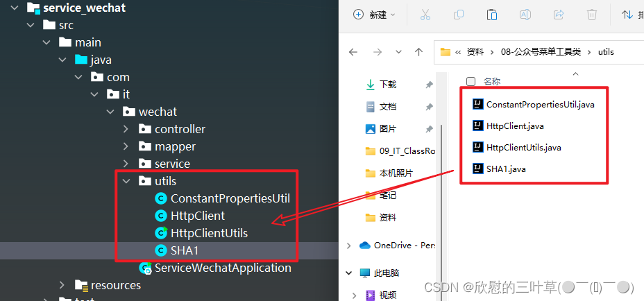Select SHA1.java file in Explorer

pyautogui.click(x=500, y=169)
